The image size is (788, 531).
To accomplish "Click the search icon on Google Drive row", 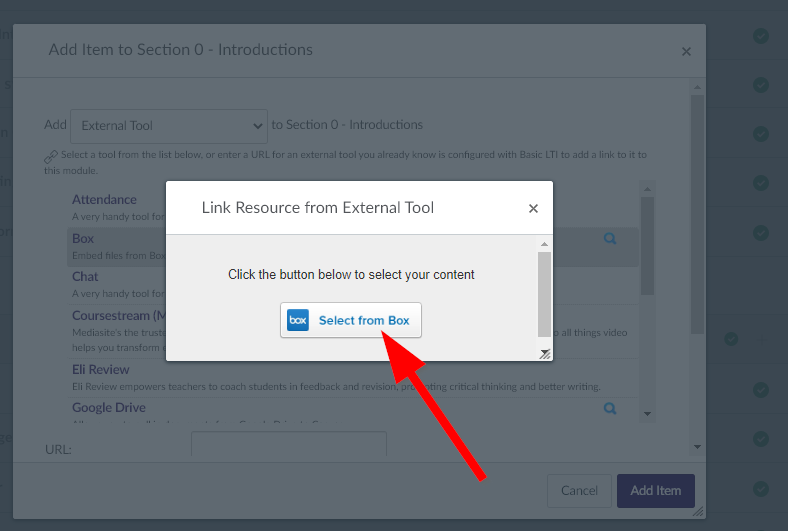I will [x=610, y=408].
